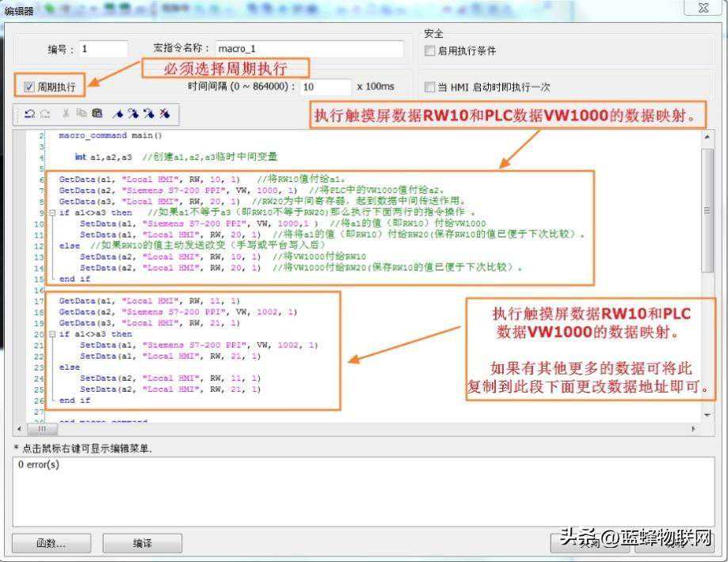Click the Cut scissors icon
This screenshot has height=562, width=728.
point(66,114)
